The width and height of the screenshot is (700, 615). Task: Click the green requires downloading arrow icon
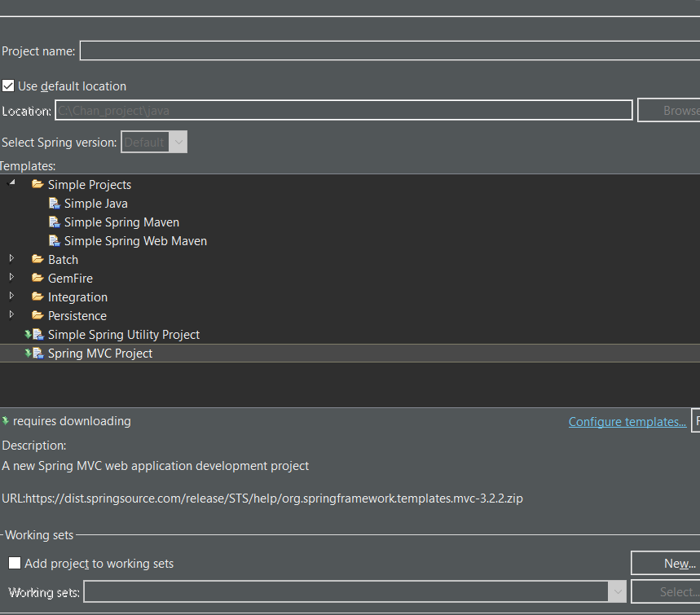point(6,421)
